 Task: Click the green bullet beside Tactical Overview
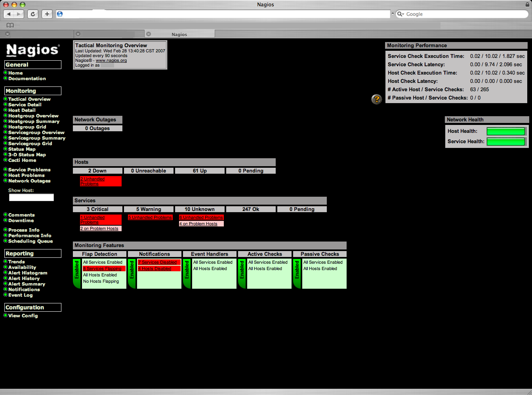point(6,99)
